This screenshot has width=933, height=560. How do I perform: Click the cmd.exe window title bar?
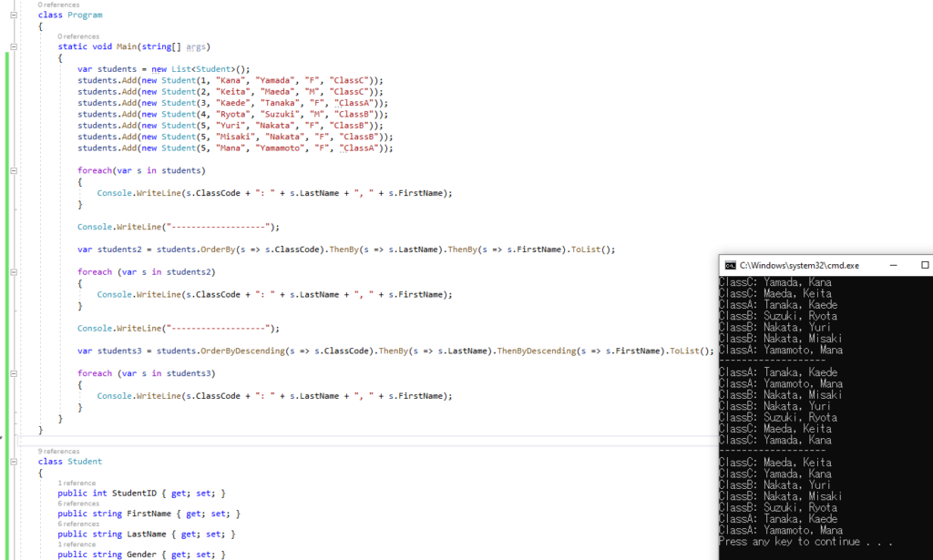tap(802, 265)
